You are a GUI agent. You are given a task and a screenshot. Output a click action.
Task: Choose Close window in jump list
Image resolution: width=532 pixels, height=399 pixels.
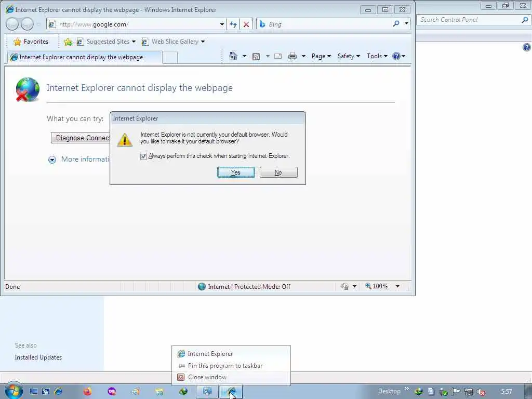pyautogui.click(x=231, y=377)
